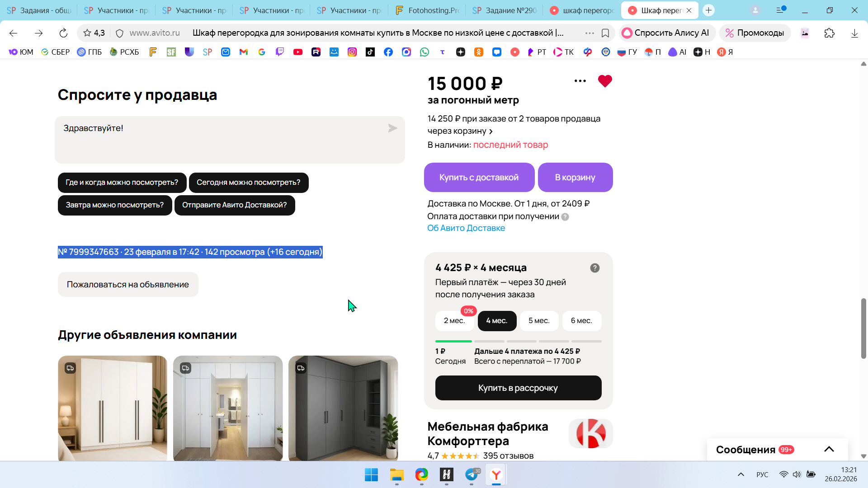Screen dimensions: 868x488
Task: Remove listing from favorites heart icon
Action: 604,81
